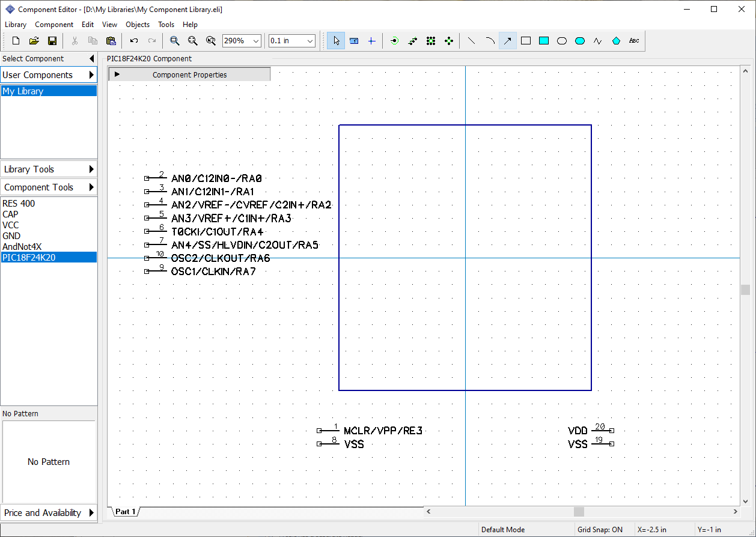Screen dimensions: 756x537
Task: Undo the last action
Action: pyautogui.click(x=134, y=41)
